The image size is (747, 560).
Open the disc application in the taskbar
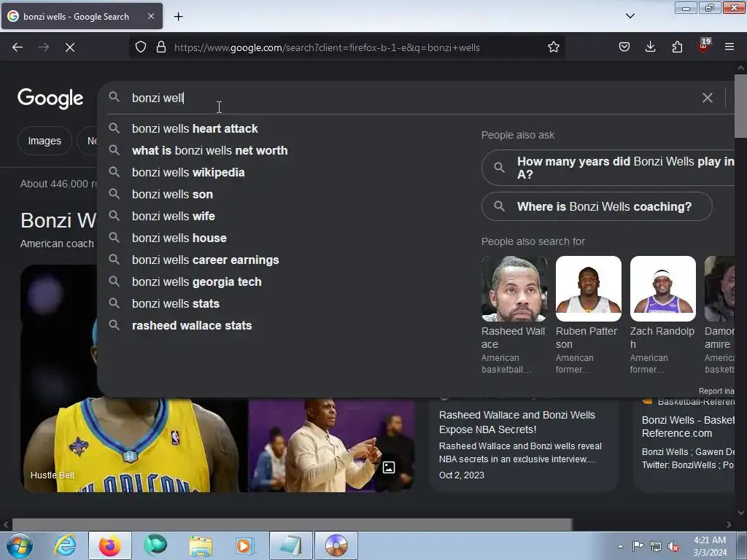pos(336,545)
